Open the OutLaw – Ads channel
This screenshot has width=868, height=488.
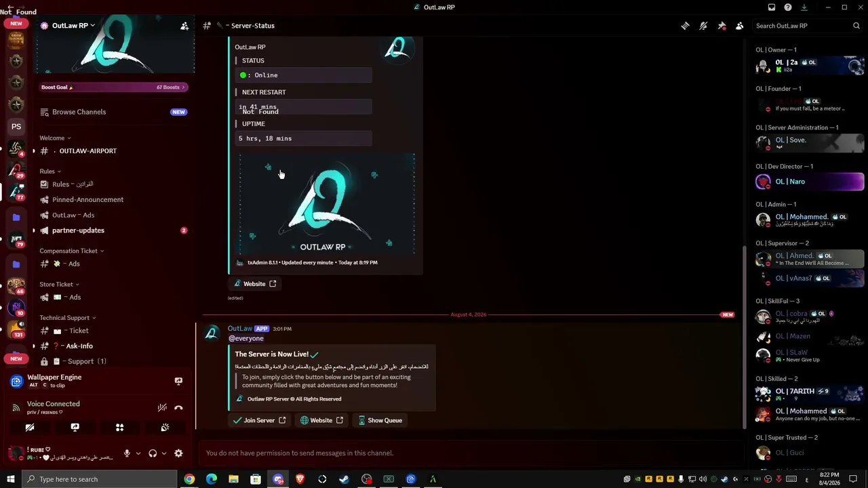[x=113, y=215]
